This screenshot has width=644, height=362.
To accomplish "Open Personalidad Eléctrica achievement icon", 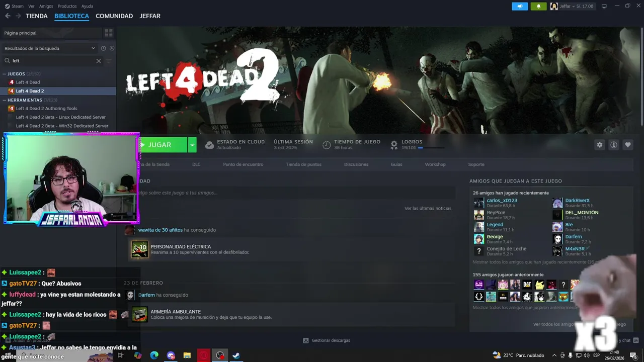I will 140,249.
